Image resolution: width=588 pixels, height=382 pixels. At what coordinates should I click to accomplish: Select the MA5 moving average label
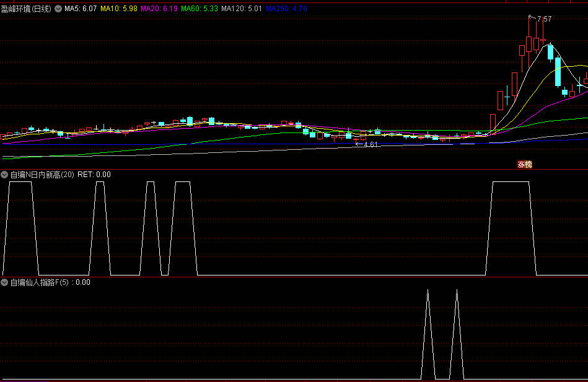point(81,9)
